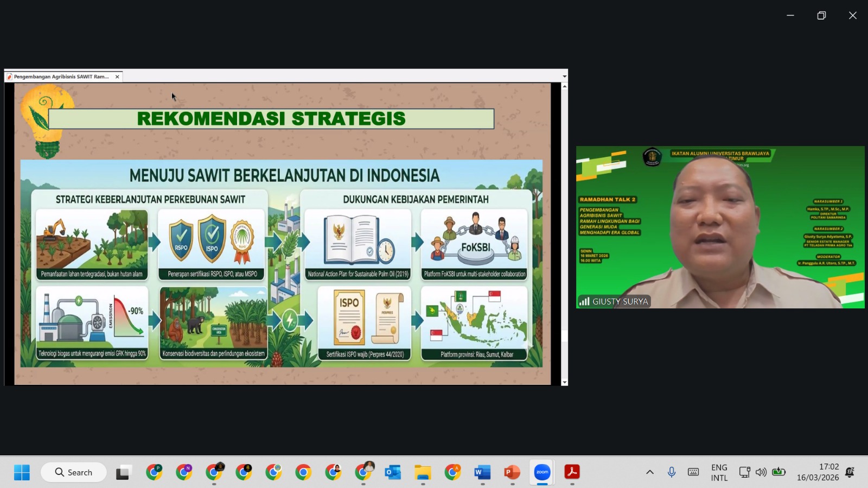
Task: Open the touch keyboard from system tray
Action: tap(693, 472)
